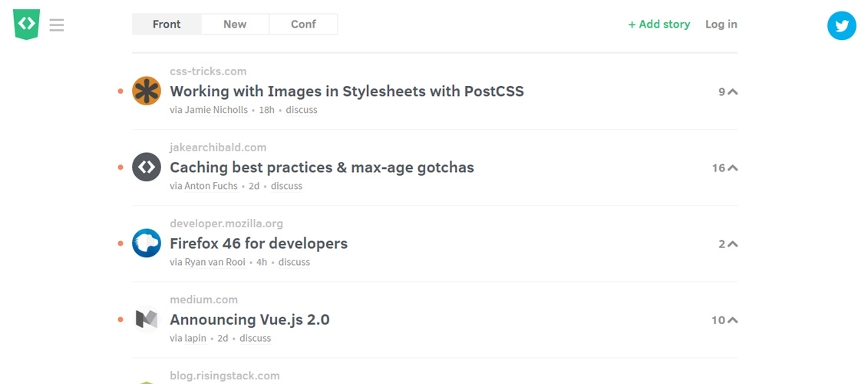Open discuss link for Caching story
The height and width of the screenshot is (384, 868).
(x=287, y=186)
